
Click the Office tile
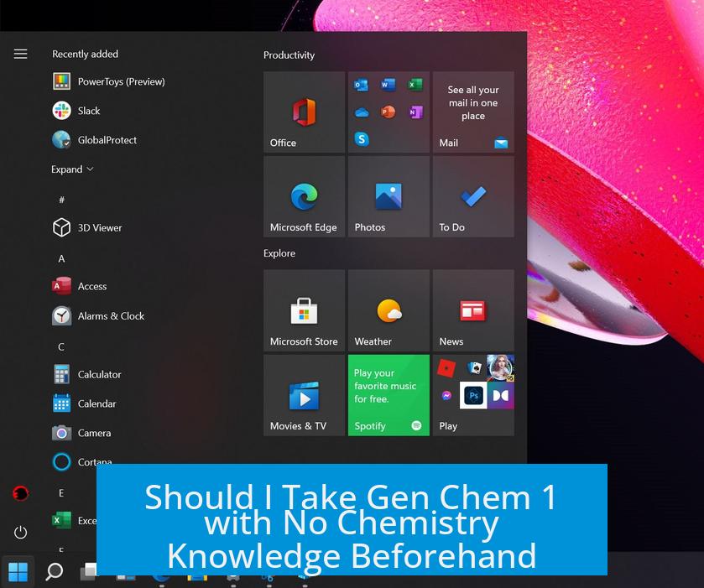tap(304, 112)
